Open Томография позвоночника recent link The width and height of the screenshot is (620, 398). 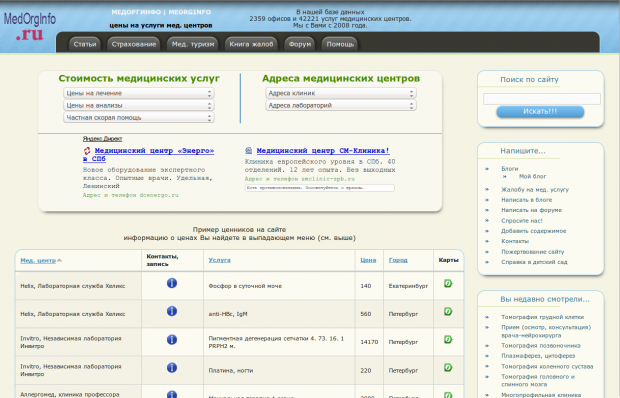pos(541,346)
